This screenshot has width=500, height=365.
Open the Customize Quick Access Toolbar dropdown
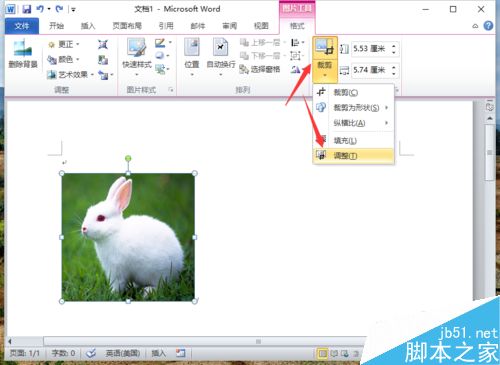pos(73,10)
